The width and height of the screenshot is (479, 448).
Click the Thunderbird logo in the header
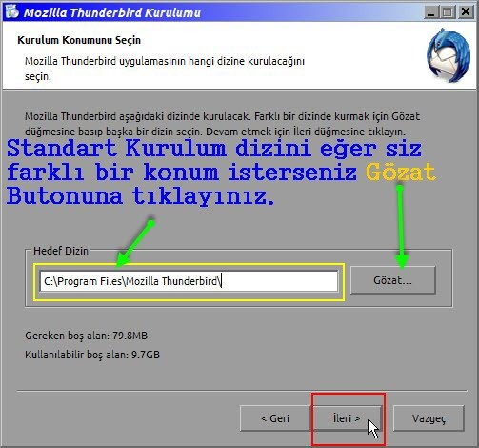pyautogui.click(x=449, y=54)
